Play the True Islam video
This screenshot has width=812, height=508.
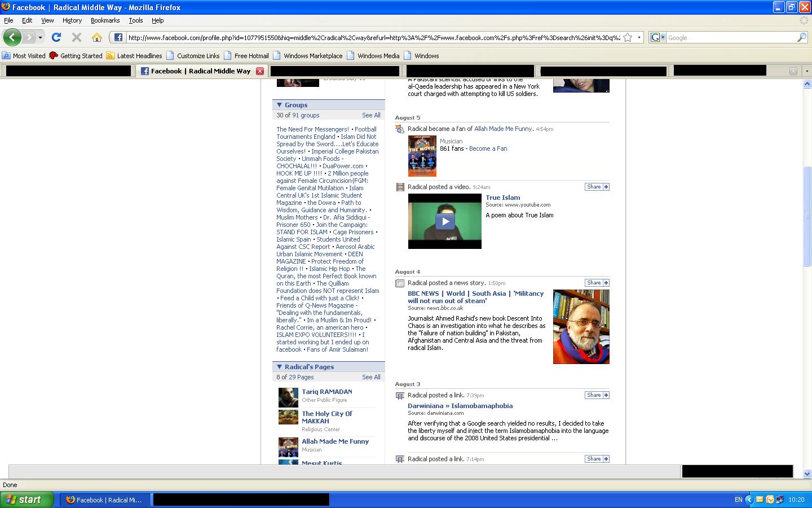[445, 221]
